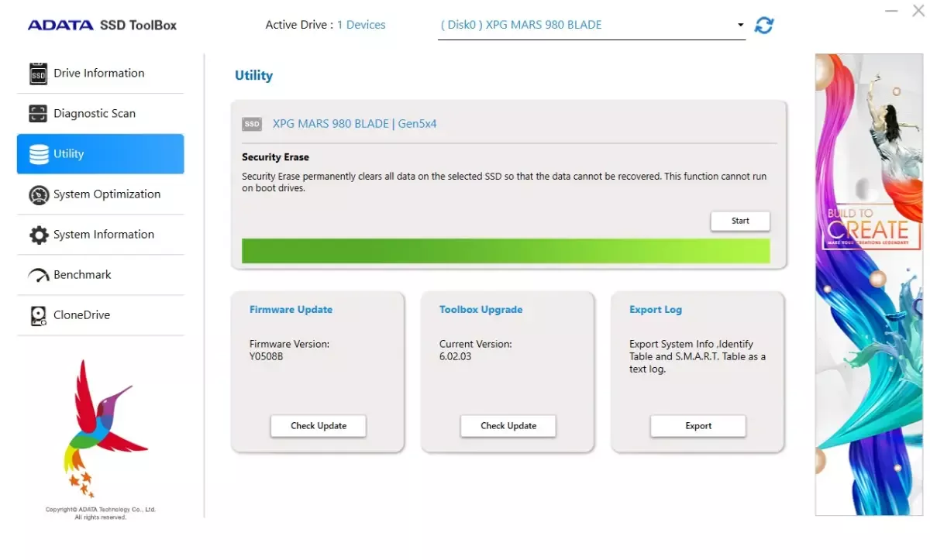Refresh the drive list with blue arrows
This screenshot has height=560, width=930.
pos(764,25)
